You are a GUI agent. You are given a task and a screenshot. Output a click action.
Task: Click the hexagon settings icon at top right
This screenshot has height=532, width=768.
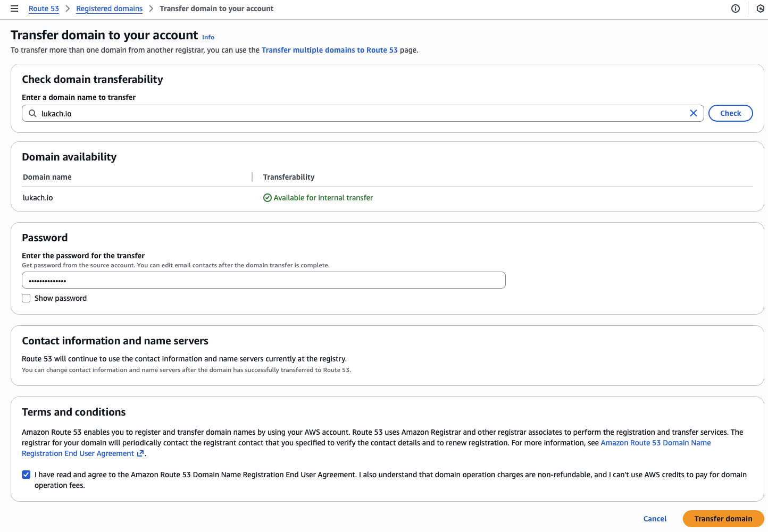761,9
